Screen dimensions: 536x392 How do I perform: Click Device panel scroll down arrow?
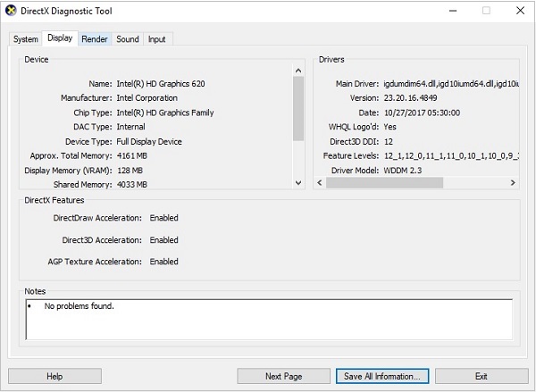[x=298, y=183]
